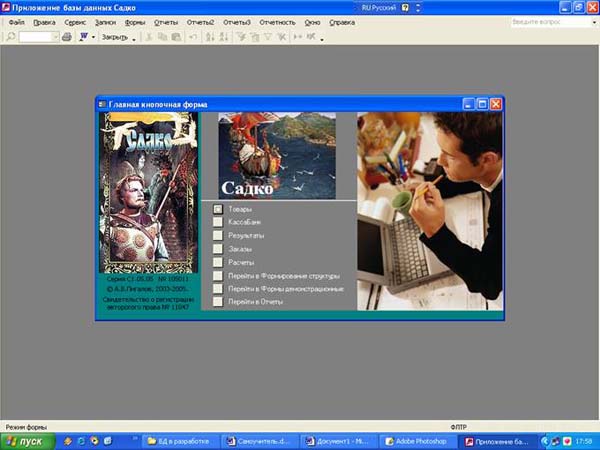Click the new record icon

click(298, 37)
